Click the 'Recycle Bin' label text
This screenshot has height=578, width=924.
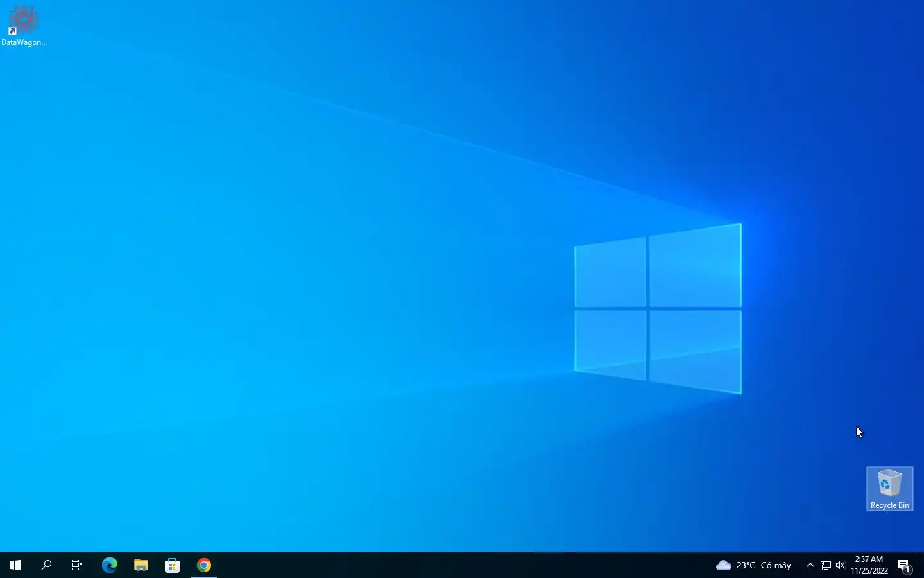pos(889,505)
